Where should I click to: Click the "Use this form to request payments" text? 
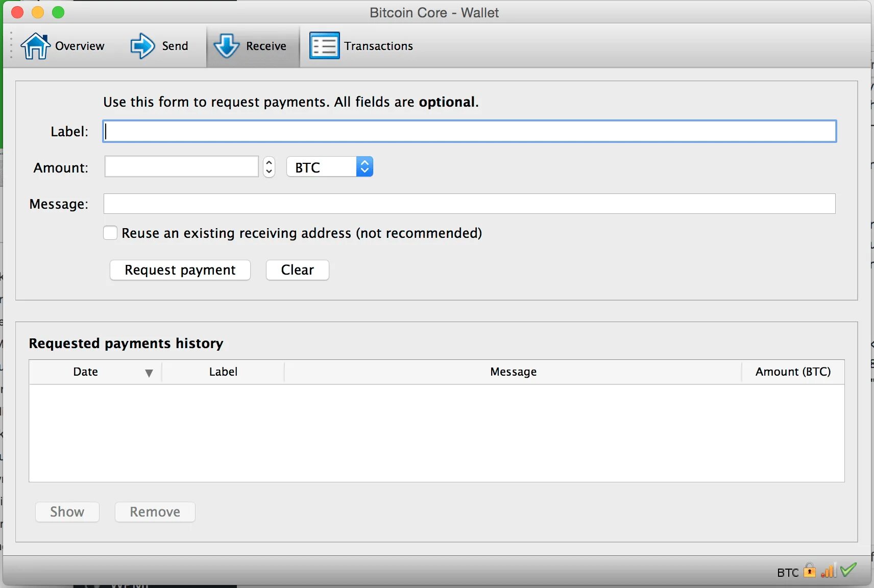[x=216, y=102]
